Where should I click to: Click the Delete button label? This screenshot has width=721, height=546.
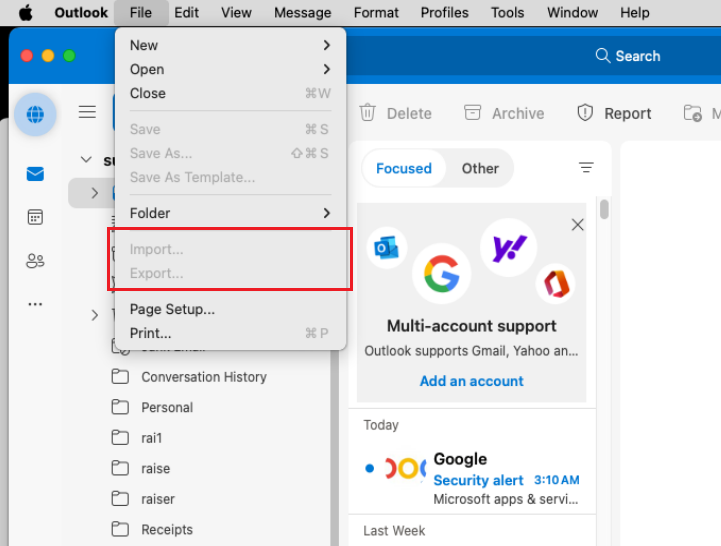409,113
